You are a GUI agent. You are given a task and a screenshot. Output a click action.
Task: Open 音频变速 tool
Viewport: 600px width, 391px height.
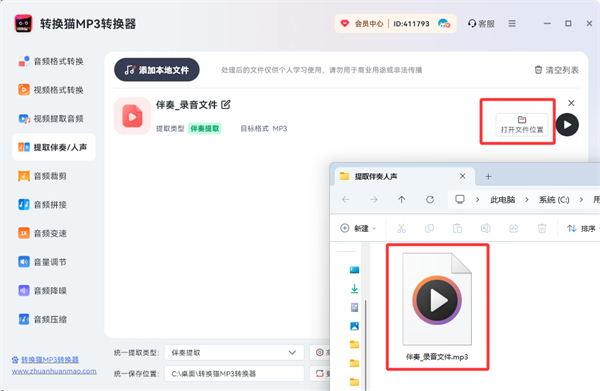pos(42,233)
